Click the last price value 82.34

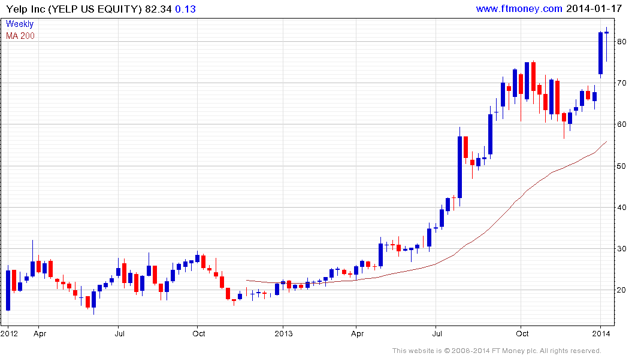point(158,9)
